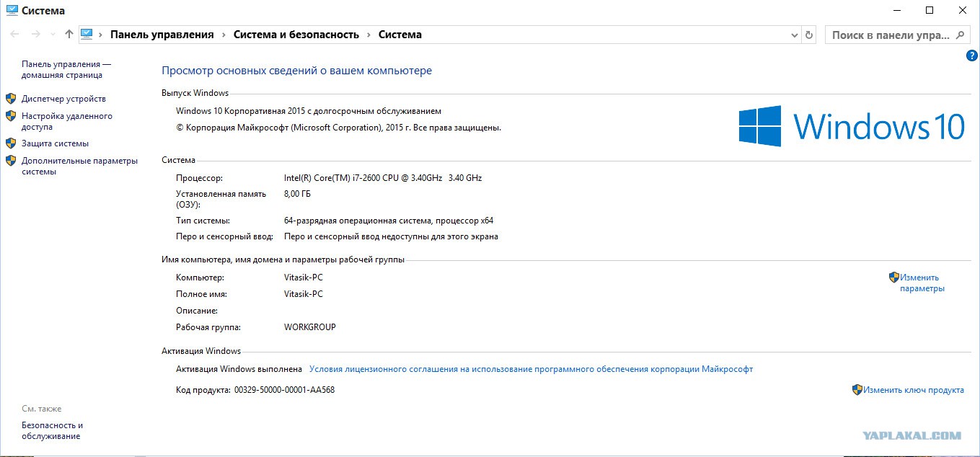Open address bar history dropdown
Screen dimensions: 980x457
point(794,35)
